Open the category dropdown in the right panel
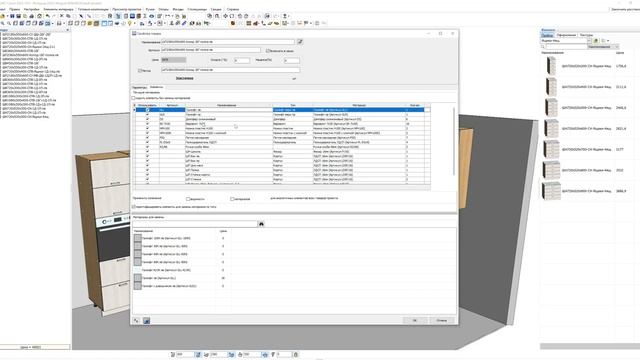The width and height of the screenshot is (640, 360). click(589, 41)
